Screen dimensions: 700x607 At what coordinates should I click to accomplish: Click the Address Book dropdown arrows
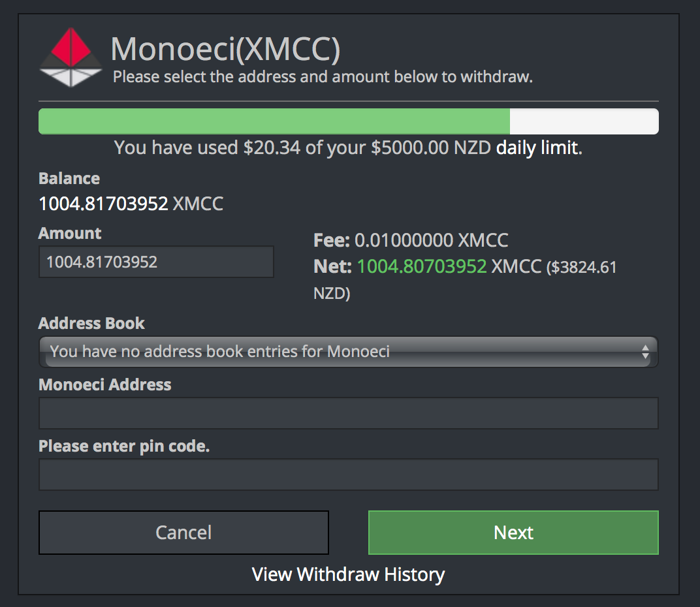pyautogui.click(x=645, y=352)
